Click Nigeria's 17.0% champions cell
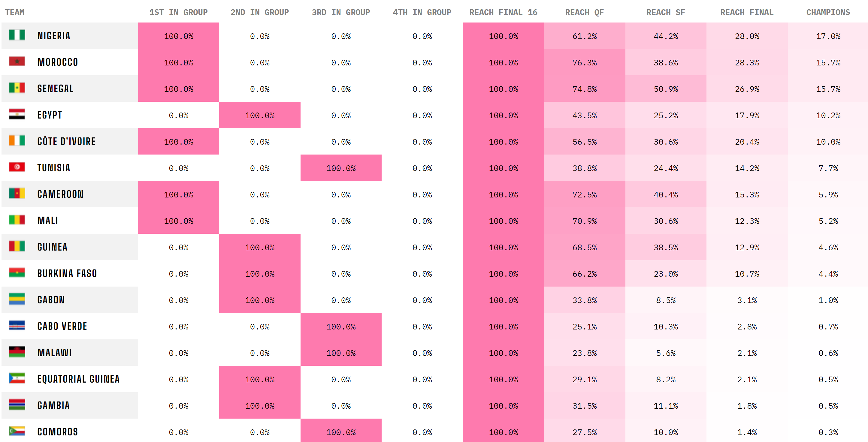This screenshot has height=442, width=868. pyautogui.click(x=828, y=36)
